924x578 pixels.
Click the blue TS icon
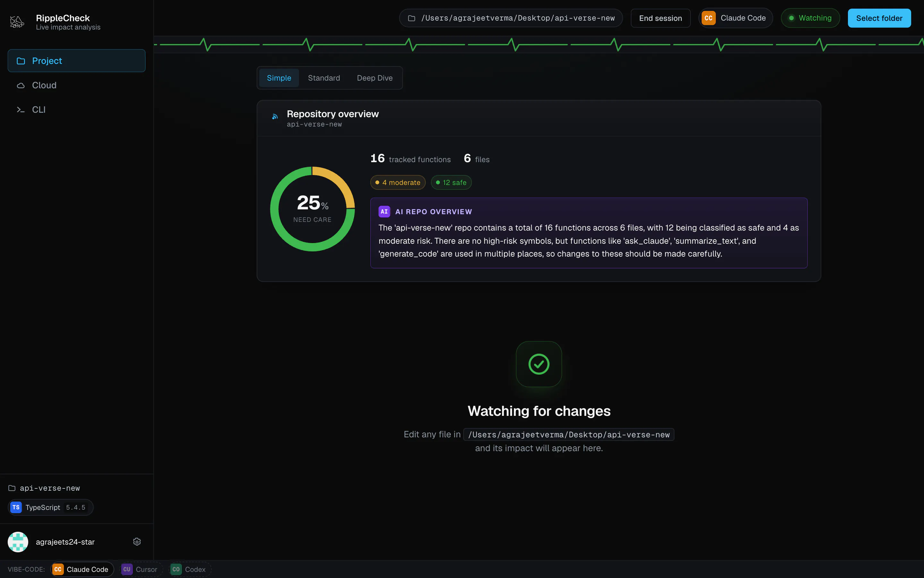pos(16,507)
